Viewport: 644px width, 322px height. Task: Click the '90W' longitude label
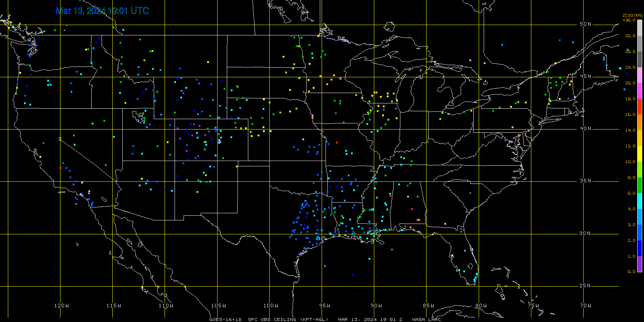pyautogui.click(x=376, y=306)
